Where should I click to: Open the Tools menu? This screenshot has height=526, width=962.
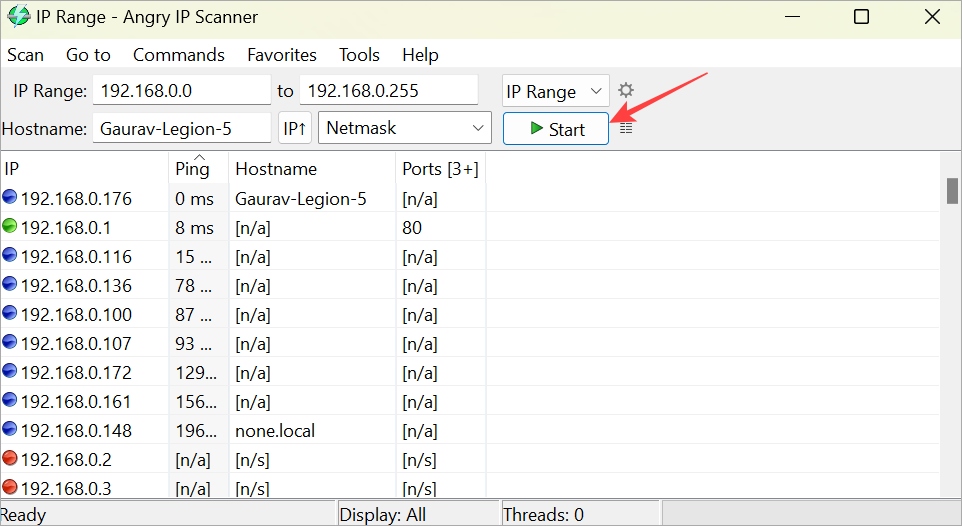360,55
